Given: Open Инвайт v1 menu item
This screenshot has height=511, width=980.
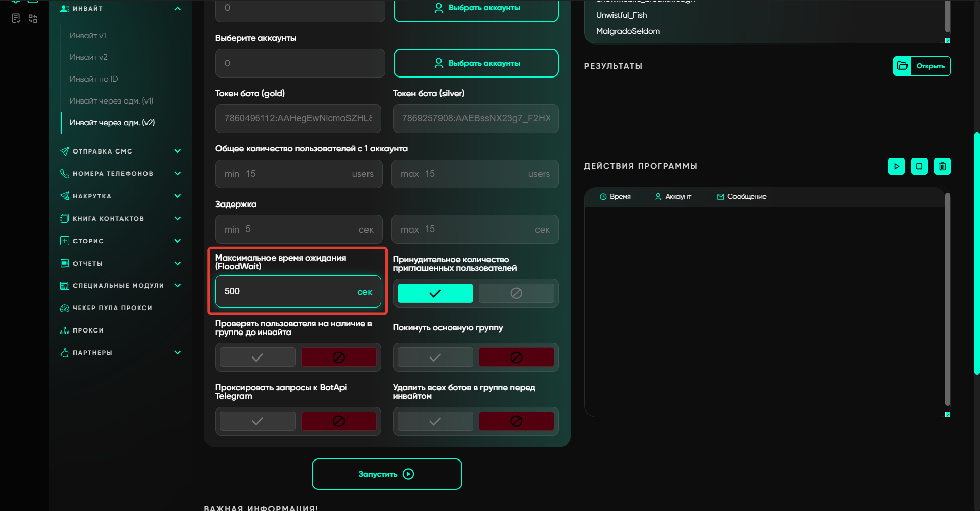Looking at the screenshot, I should [x=88, y=36].
